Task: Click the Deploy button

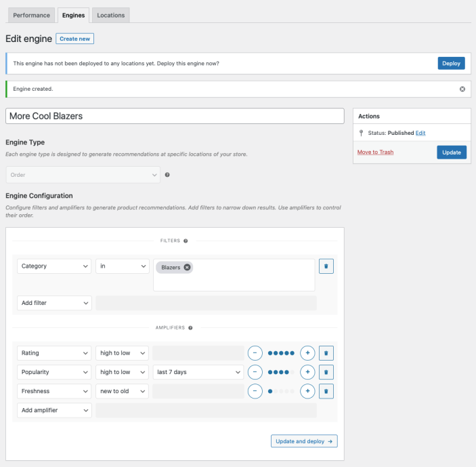Action: click(451, 63)
